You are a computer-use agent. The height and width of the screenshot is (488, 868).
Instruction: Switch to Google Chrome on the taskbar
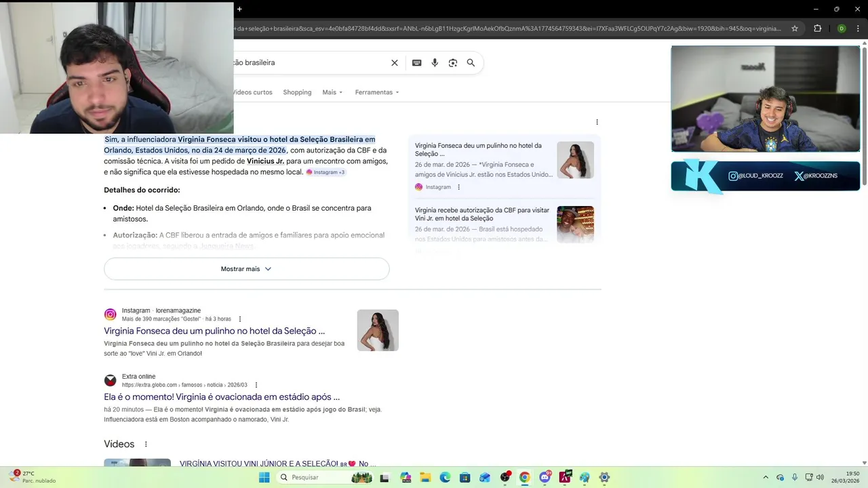pyautogui.click(x=524, y=477)
